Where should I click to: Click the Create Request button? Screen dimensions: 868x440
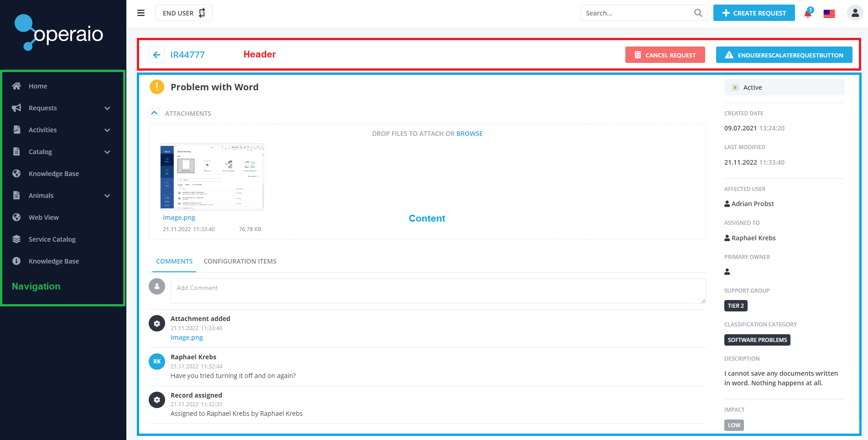pos(754,13)
